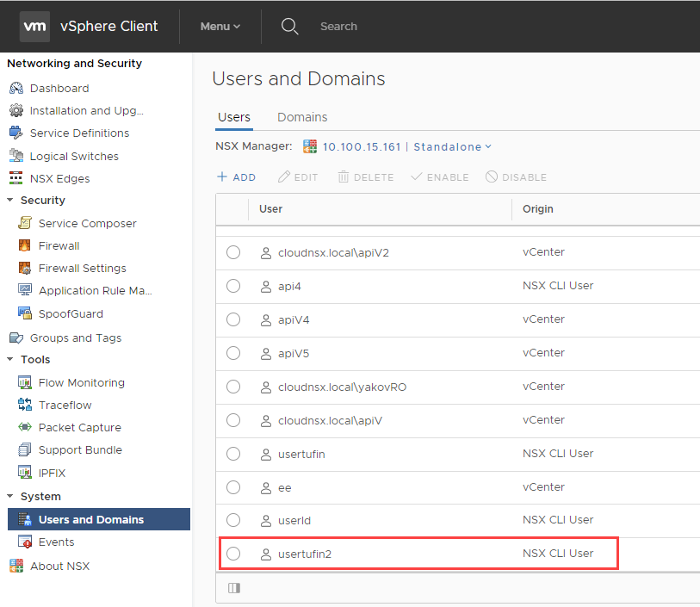Open the Packet Capture tool
This screenshot has width=700, height=607.
[80, 428]
